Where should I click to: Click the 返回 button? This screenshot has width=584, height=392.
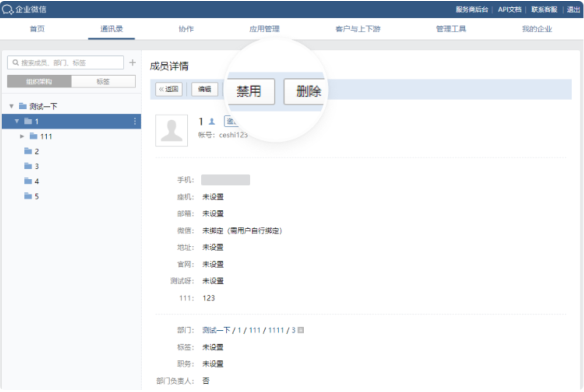[x=169, y=89]
